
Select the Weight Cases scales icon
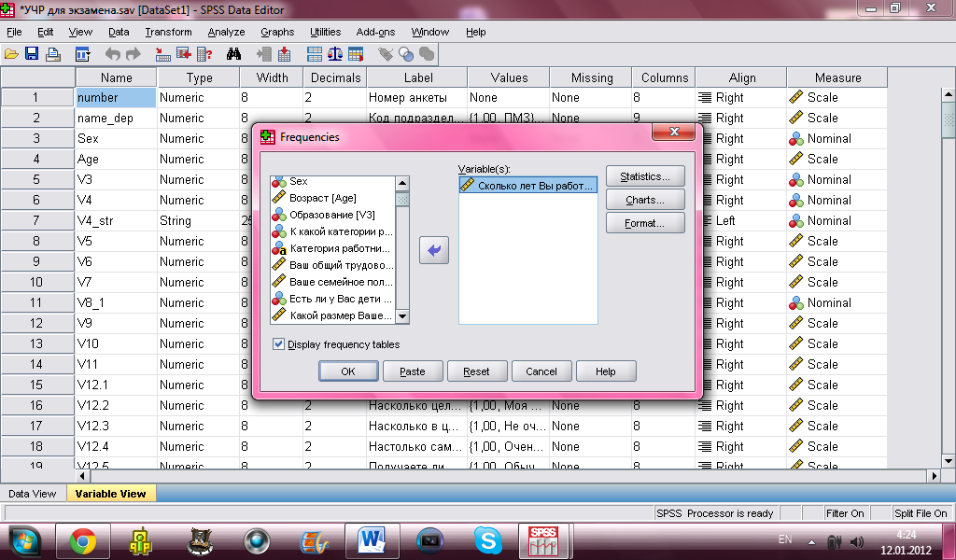(x=335, y=54)
